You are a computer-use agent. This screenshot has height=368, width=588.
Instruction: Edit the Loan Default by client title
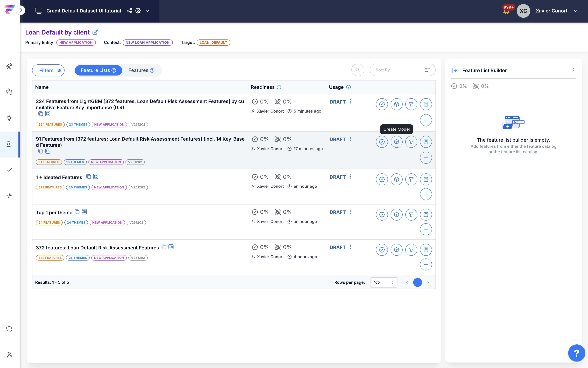tap(95, 32)
